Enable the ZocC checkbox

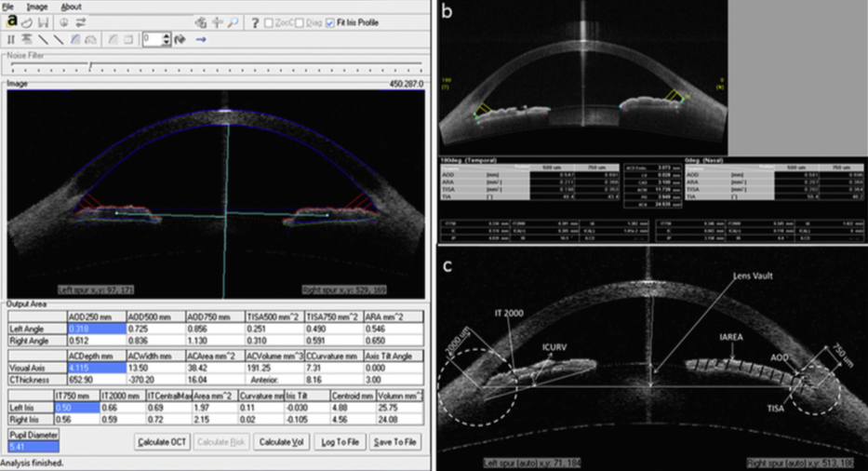[269, 21]
